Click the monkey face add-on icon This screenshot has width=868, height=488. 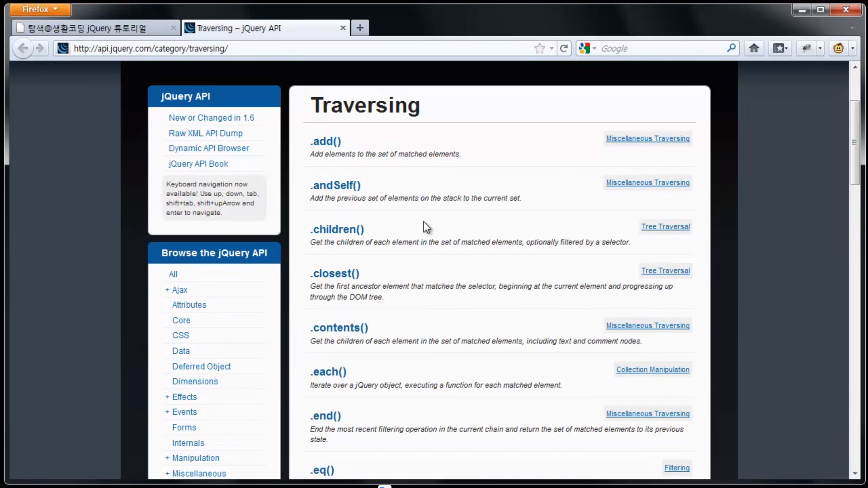(838, 48)
